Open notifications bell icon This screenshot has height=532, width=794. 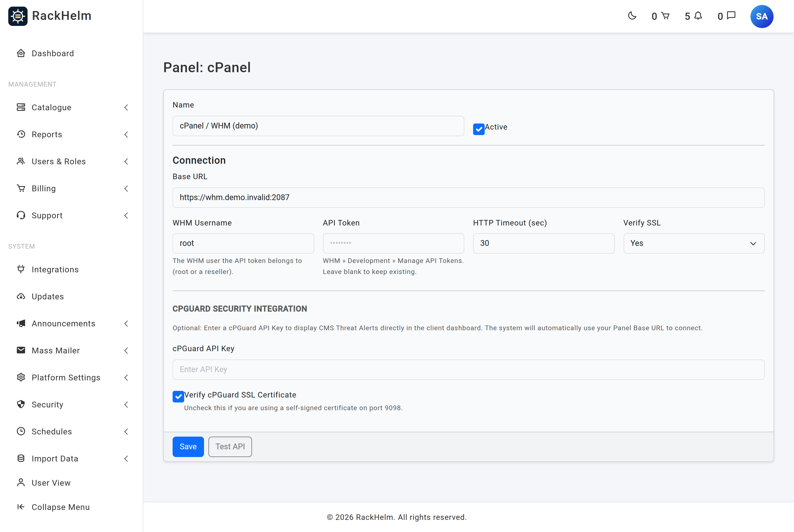[x=698, y=16]
